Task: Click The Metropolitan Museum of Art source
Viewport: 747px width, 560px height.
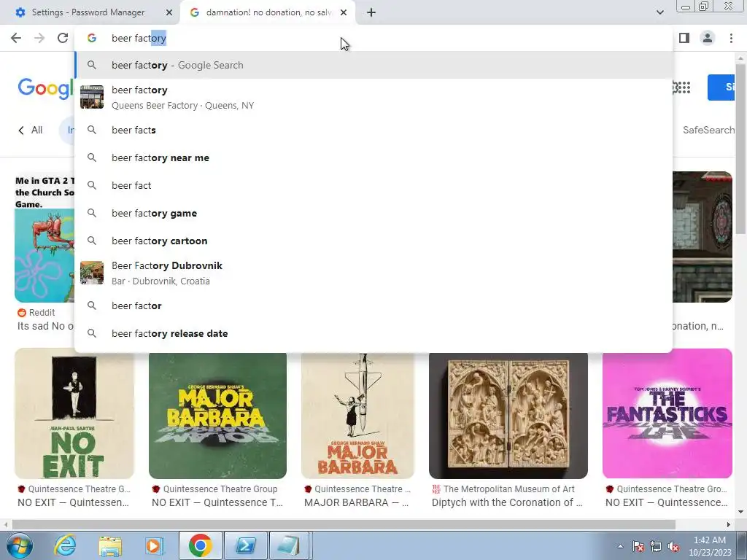Action: tap(503, 489)
